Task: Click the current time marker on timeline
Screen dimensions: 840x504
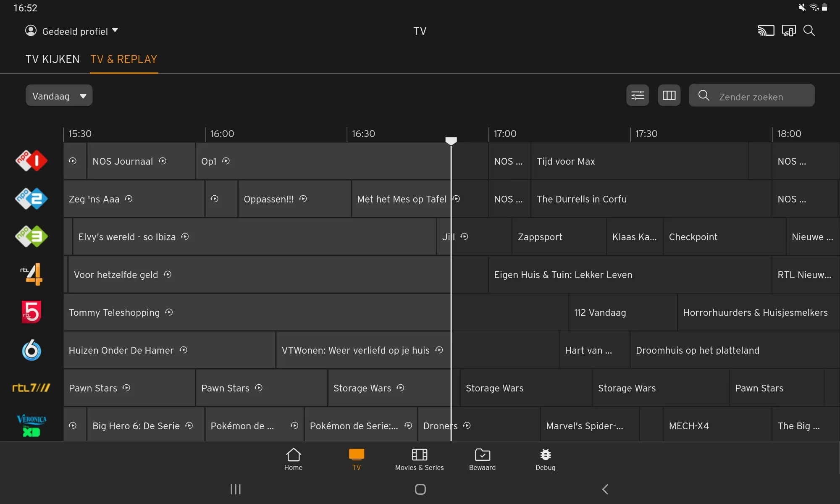Action: click(451, 140)
